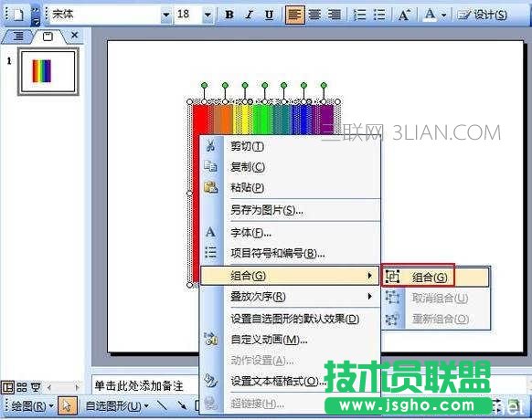Image resolution: width=532 pixels, height=420 pixels.
Task: Start slide show from view buttons
Action: point(36,387)
